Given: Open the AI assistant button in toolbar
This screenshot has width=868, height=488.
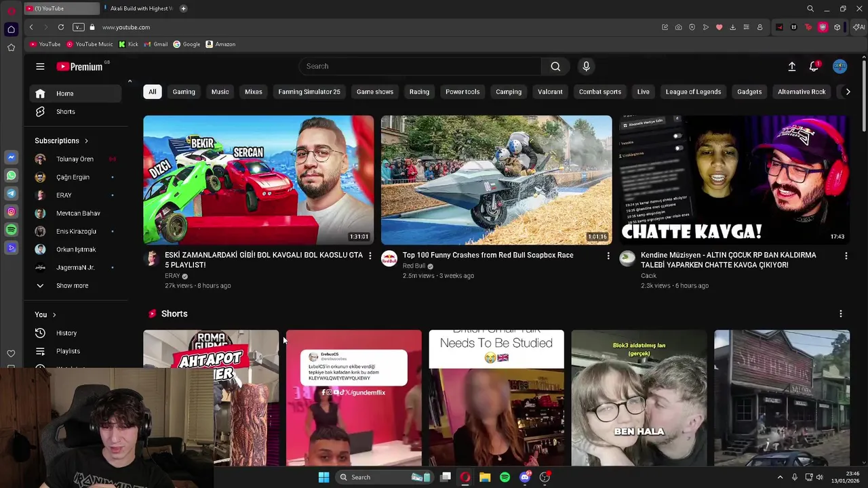Looking at the screenshot, I should (x=859, y=27).
